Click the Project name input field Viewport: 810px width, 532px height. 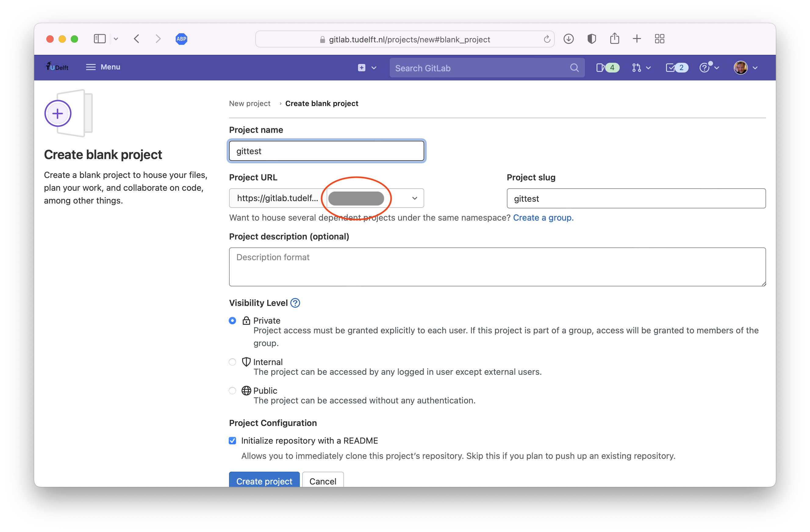coord(326,151)
